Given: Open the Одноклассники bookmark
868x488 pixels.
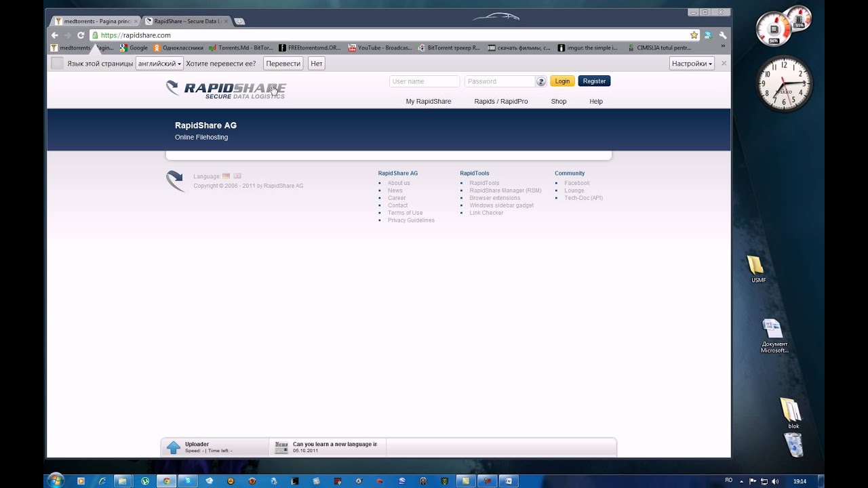Looking at the screenshot, I should click(178, 48).
